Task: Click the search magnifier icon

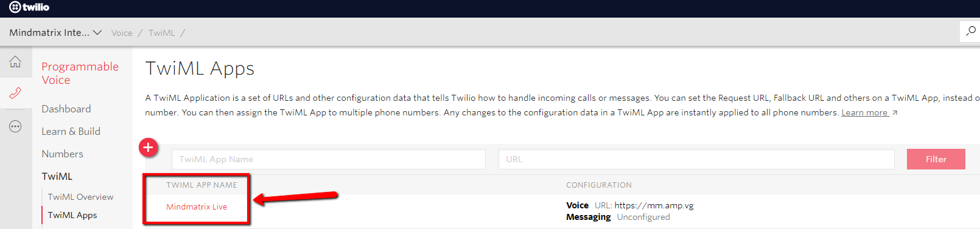Action: [971, 31]
